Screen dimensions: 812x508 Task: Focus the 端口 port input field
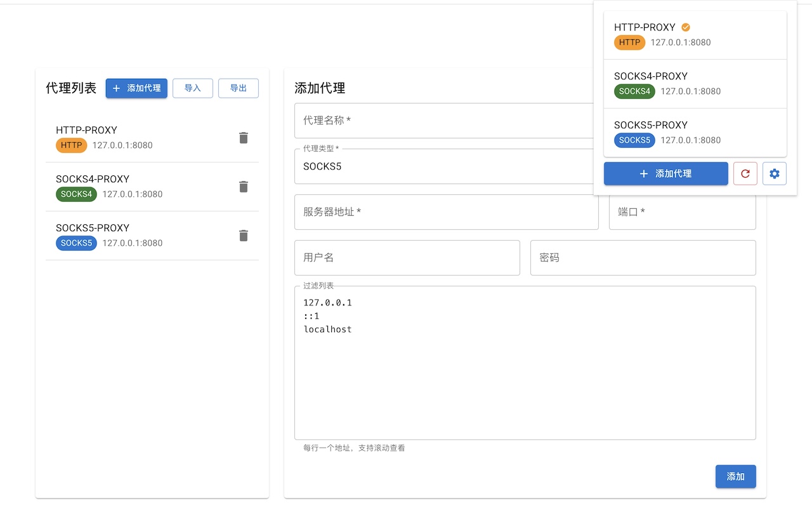click(x=682, y=212)
